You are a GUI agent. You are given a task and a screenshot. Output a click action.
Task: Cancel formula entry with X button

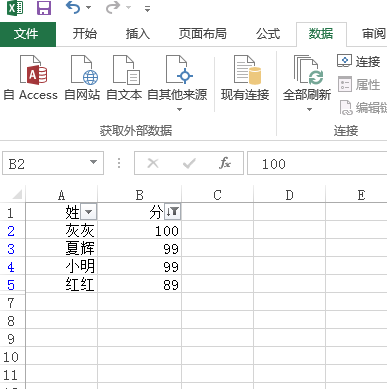pyautogui.click(x=153, y=163)
